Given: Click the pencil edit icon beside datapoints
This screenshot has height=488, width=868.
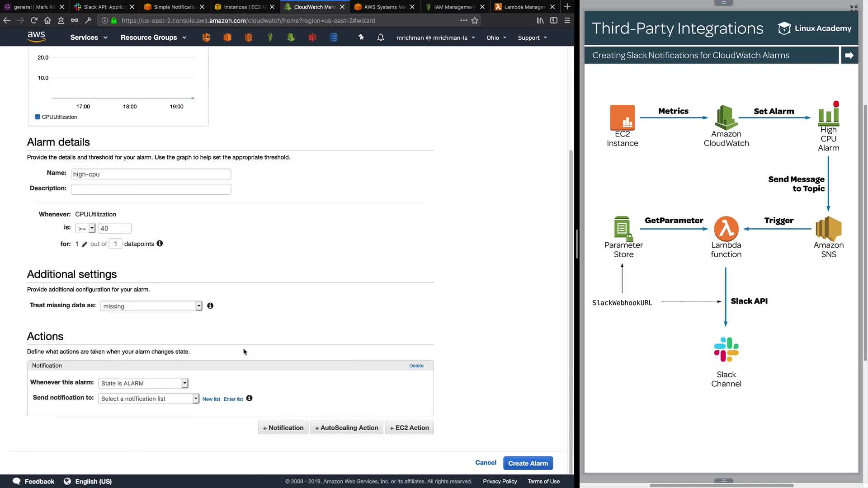Looking at the screenshot, I should (85, 244).
